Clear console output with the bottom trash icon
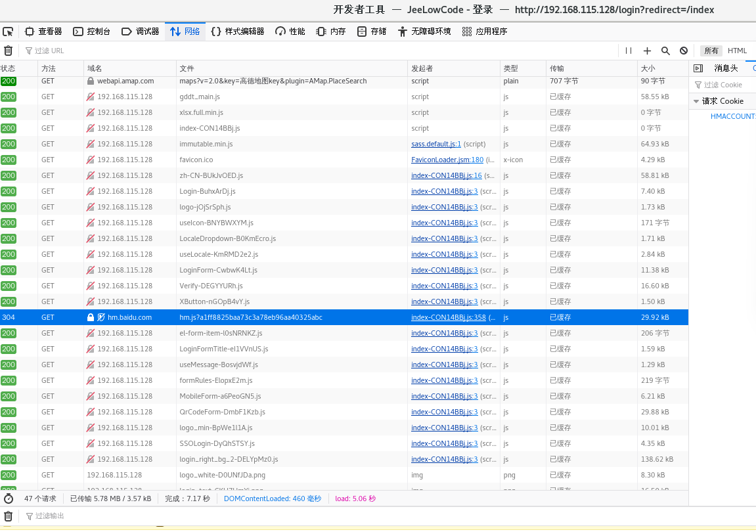756x532 pixels. pyautogui.click(x=8, y=516)
